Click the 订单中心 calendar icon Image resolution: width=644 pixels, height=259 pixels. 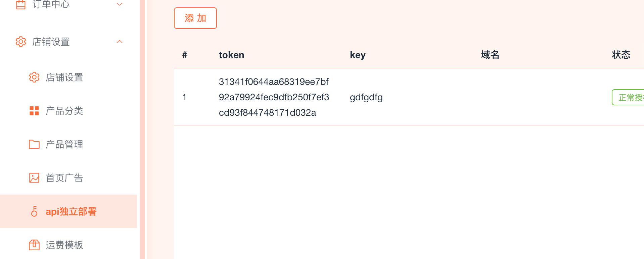(21, 4)
